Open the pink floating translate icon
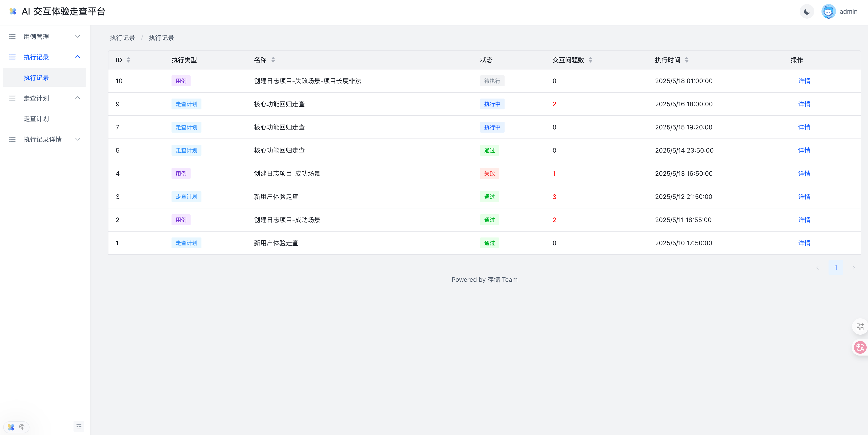 tap(860, 347)
